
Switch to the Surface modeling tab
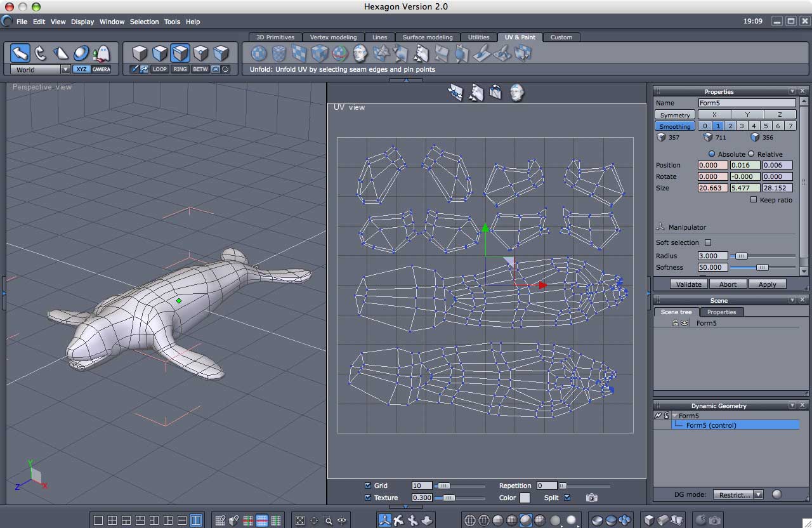click(x=428, y=37)
